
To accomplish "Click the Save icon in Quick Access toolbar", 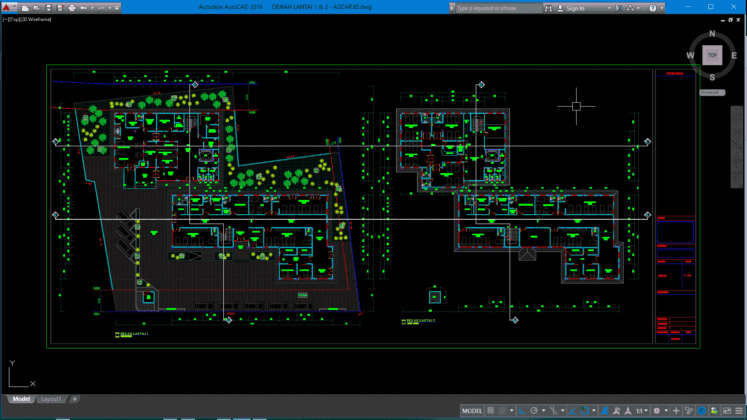I will [49, 8].
